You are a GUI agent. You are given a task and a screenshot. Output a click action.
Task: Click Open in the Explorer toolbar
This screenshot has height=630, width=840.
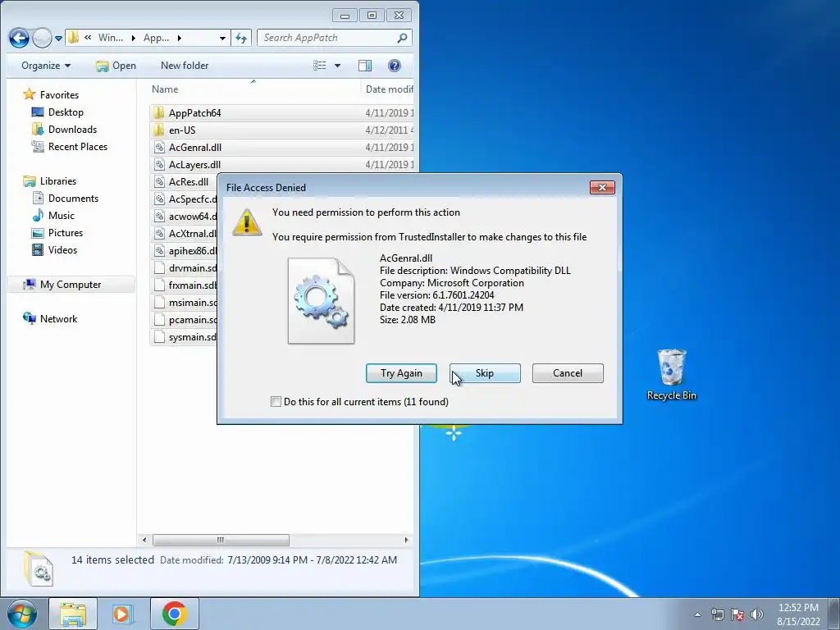pos(116,66)
